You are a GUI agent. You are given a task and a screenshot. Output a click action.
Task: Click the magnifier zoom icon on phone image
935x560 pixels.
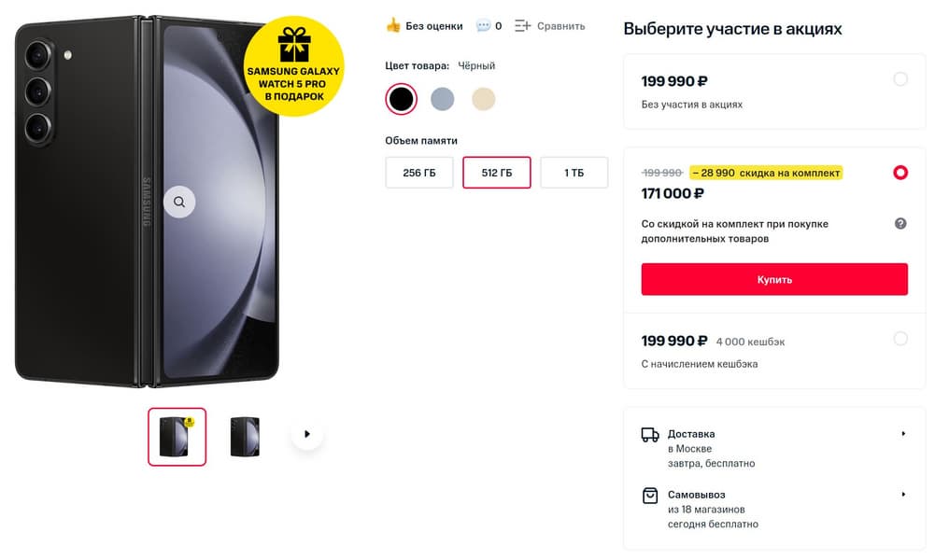point(179,202)
